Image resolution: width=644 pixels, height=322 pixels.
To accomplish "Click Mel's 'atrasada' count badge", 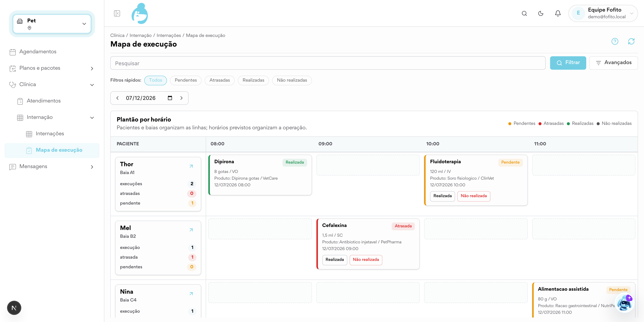I will click(x=192, y=257).
